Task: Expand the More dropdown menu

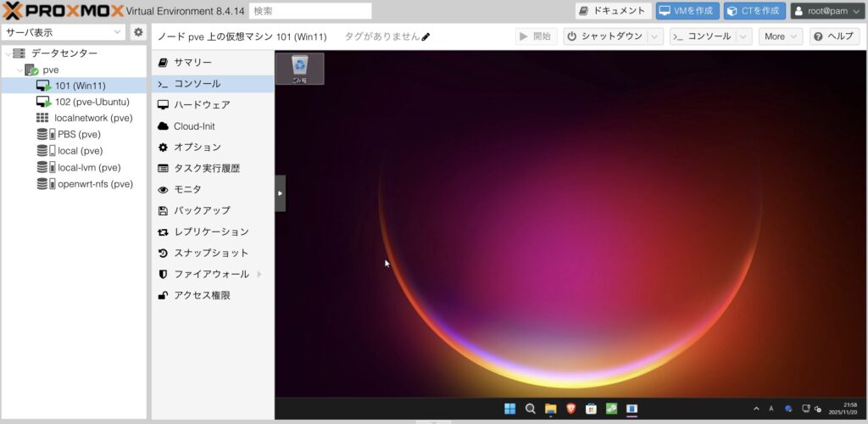Action: [781, 36]
